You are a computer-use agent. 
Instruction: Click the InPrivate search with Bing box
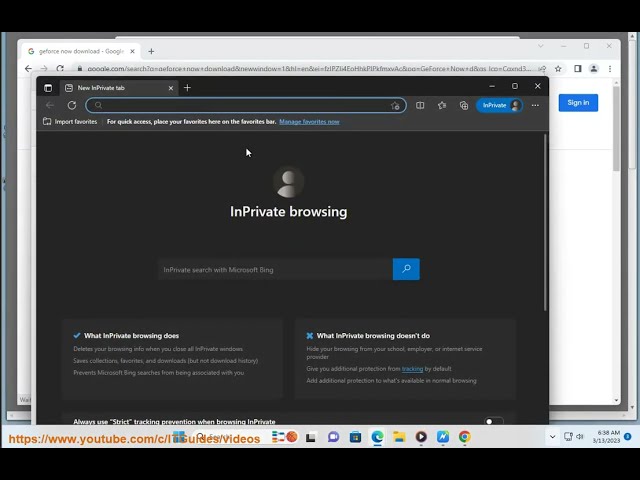[275, 269]
